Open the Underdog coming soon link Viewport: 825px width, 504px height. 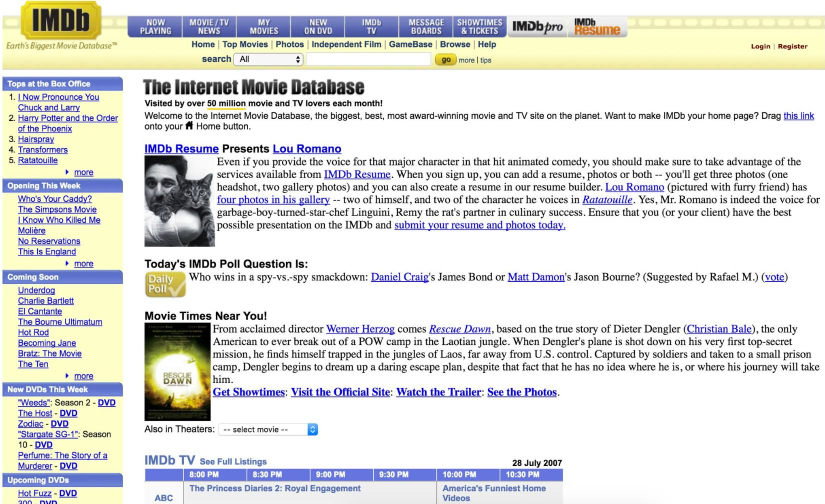[36, 290]
